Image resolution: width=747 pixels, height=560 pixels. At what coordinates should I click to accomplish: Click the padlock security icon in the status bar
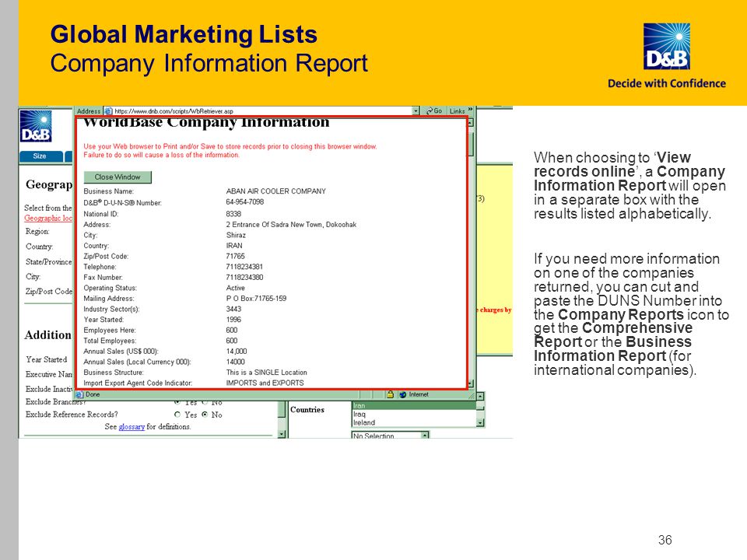point(390,394)
